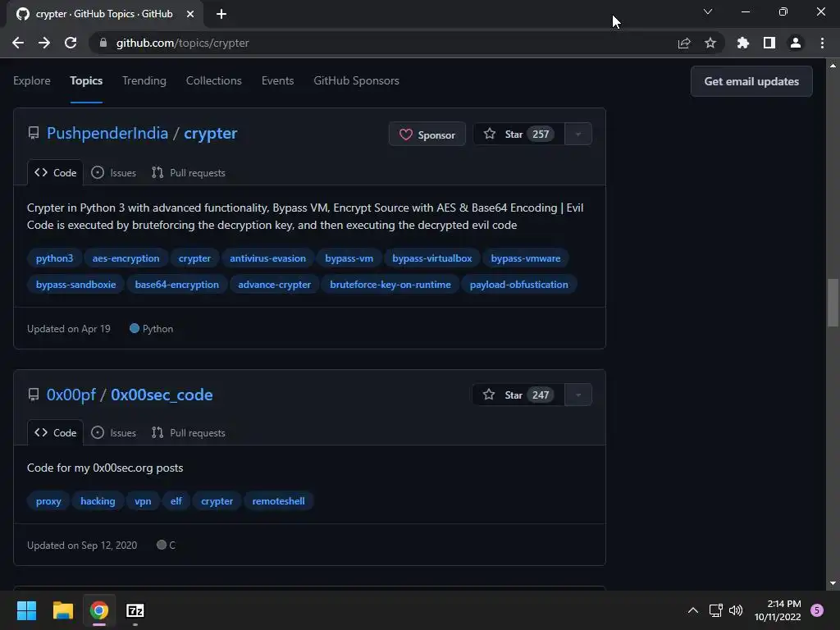
Task: Open GitHub Sponsors page
Action: [x=356, y=80]
